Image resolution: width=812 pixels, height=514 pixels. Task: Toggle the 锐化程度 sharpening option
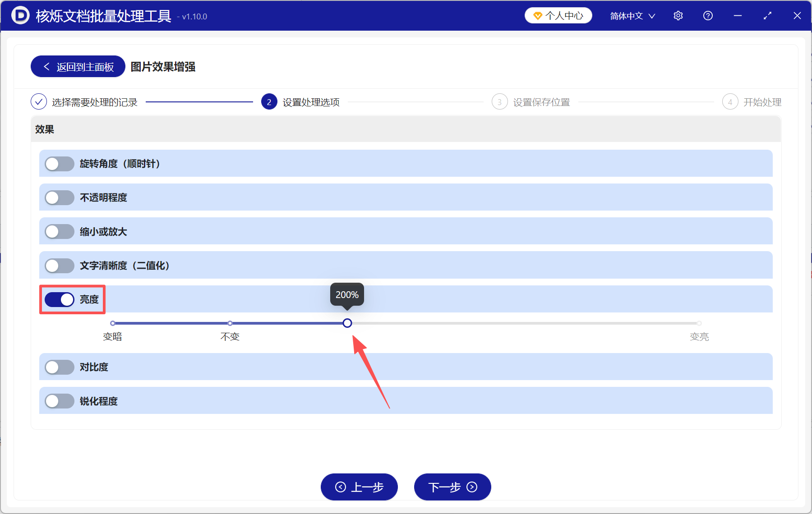59,401
